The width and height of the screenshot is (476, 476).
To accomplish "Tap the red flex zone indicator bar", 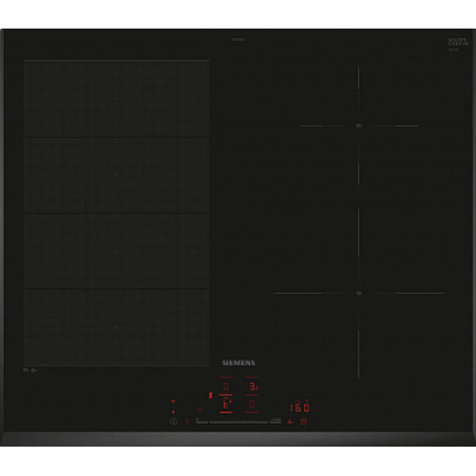I will [x=209, y=394].
